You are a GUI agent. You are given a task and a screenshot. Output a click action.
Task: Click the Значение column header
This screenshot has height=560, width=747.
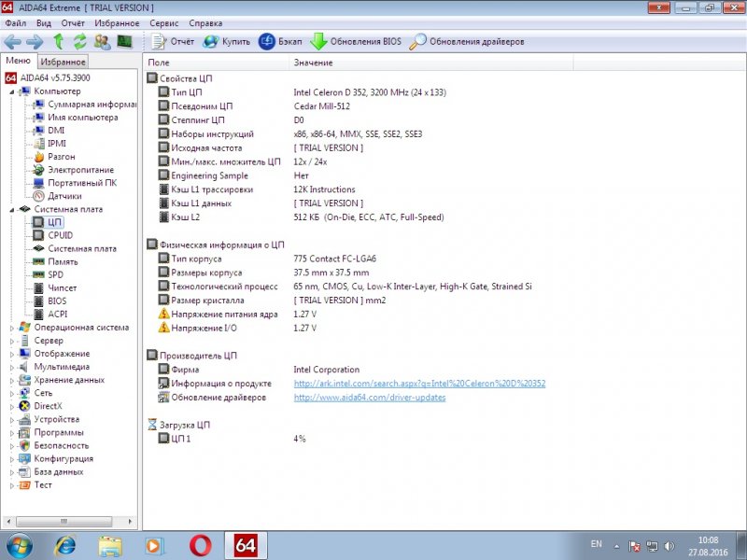coord(313,63)
